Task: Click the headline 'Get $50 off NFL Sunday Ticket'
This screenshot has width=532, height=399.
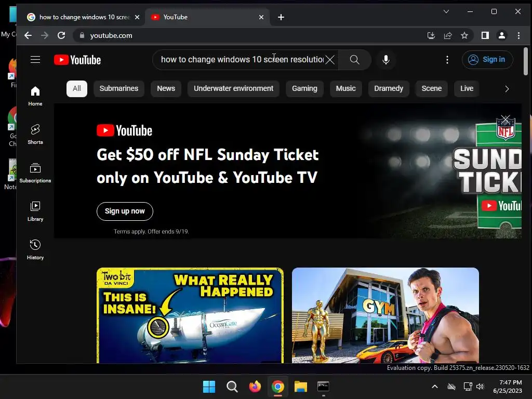Action: point(208,155)
